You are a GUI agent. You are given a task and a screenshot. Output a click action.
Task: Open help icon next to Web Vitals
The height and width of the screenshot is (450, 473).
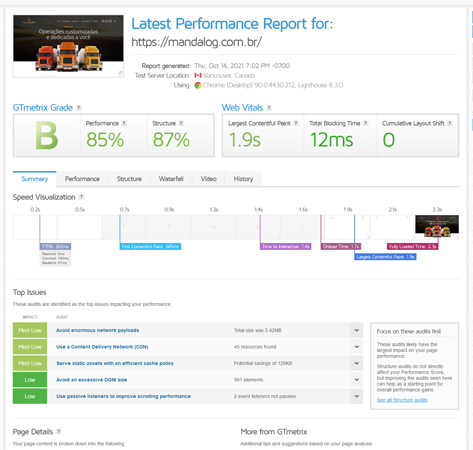(x=269, y=108)
